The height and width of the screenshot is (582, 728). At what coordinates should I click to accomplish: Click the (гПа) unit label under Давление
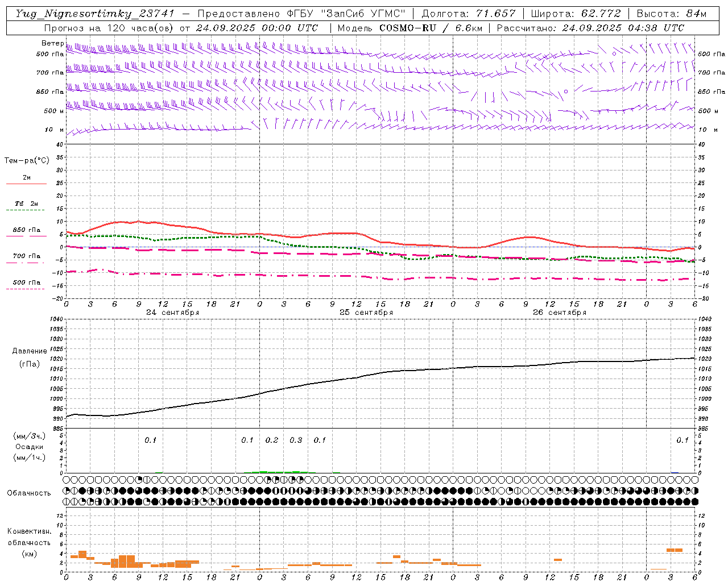pyautogui.click(x=30, y=364)
